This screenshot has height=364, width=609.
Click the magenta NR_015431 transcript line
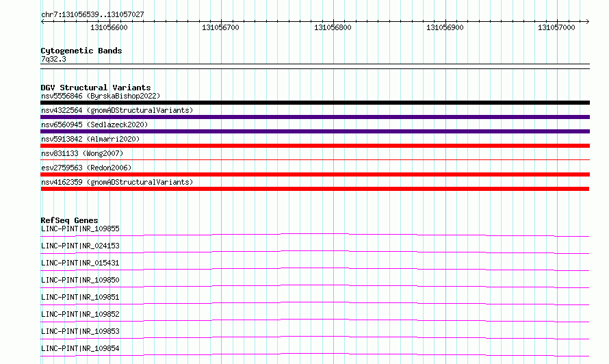[x=315, y=268]
